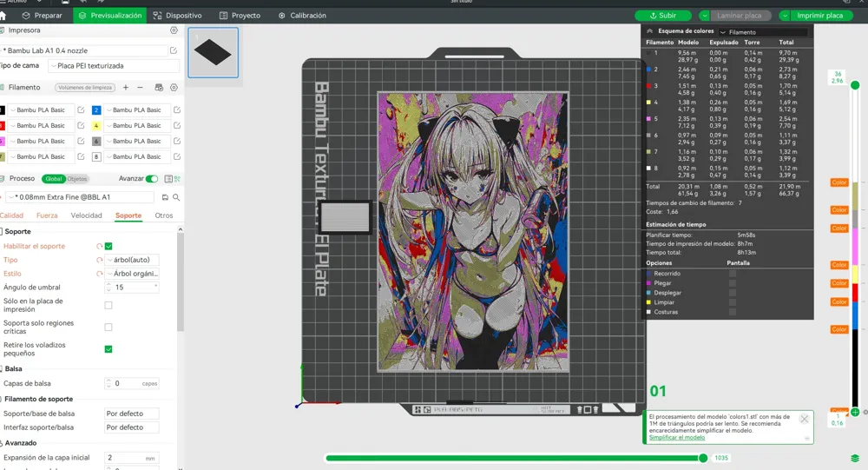
Task: Open the Proyecto tab
Action: click(x=240, y=16)
